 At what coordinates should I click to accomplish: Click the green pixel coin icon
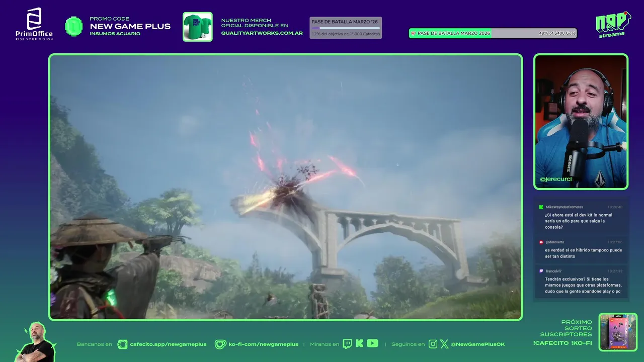click(x=74, y=26)
